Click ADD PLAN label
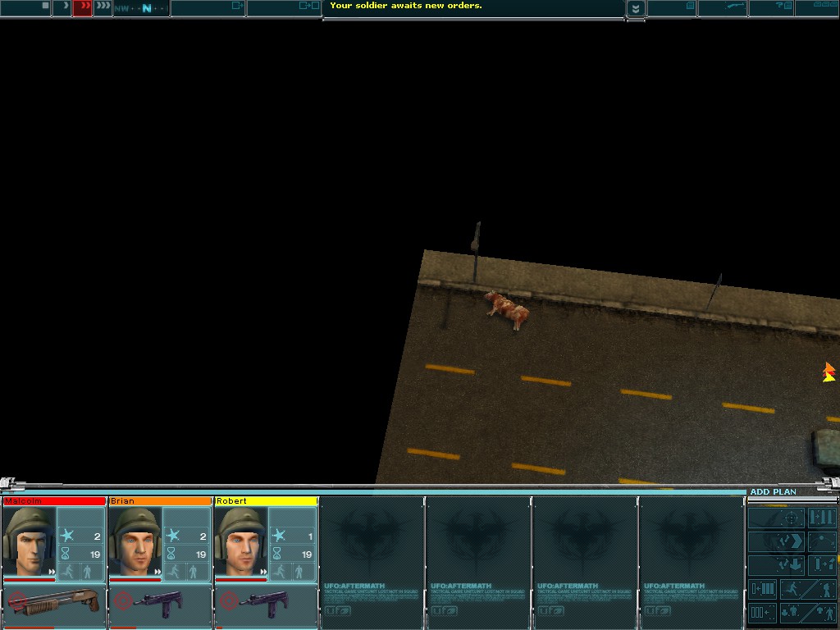Screen dimensions: 840x630 773,491
